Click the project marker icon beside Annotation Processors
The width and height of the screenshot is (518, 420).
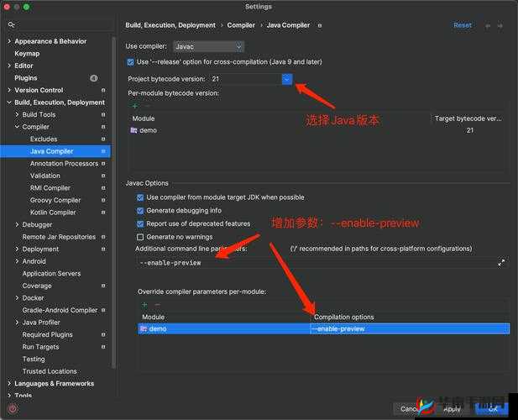click(x=103, y=164)
